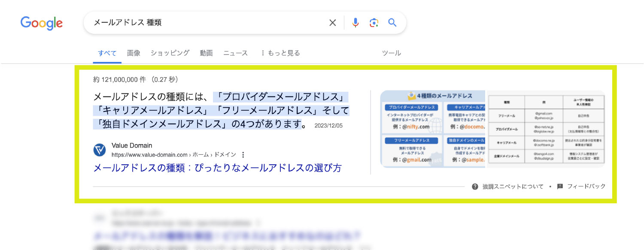The image size is (644, 250).
Task: Click 強調スニペットについて link
Action: (x=513, y=187)
